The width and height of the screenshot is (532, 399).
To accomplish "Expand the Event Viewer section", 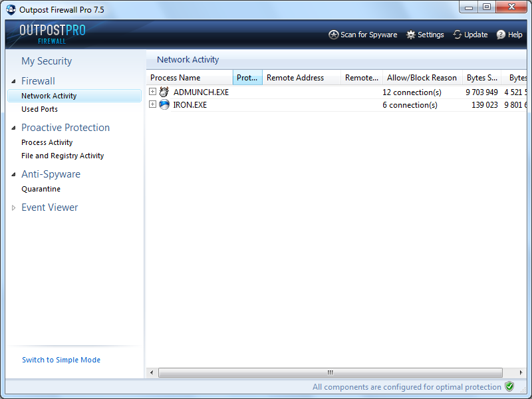I will 14,207.
